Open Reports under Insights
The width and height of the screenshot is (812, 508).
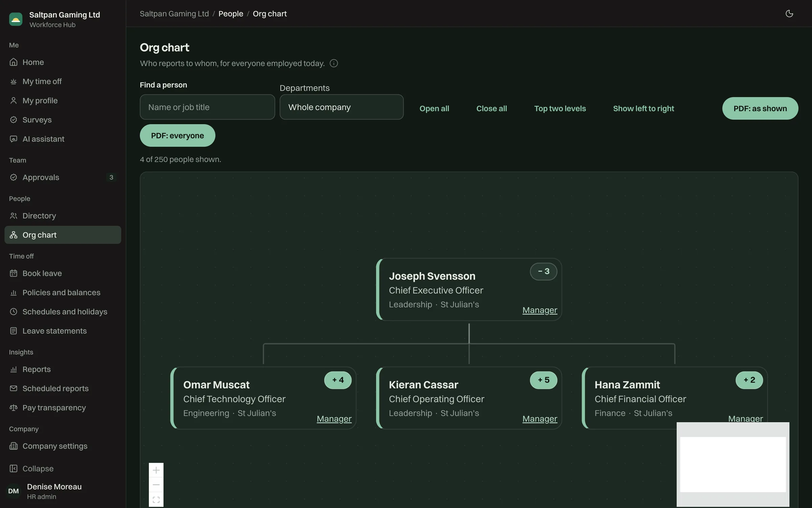pos(63,369)
